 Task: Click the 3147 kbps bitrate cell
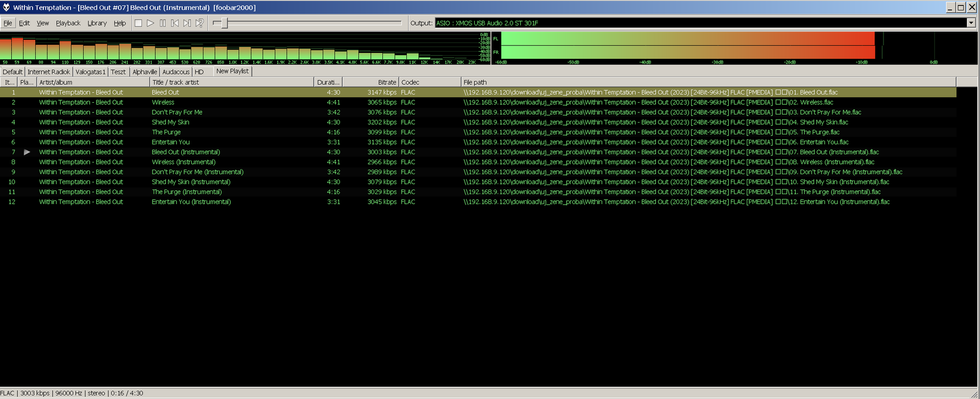[x=382, y=92]
